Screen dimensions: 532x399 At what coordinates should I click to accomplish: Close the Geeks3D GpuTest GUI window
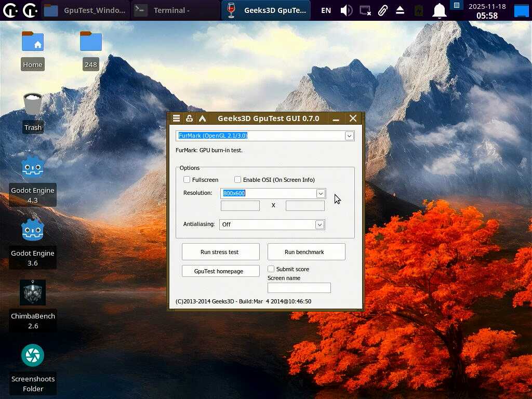tap(353, 118)
